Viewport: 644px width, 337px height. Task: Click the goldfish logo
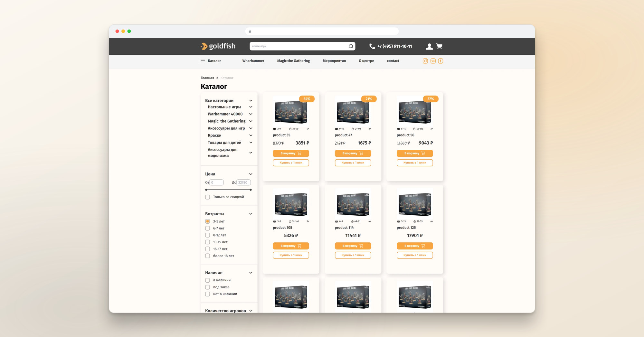click(x=218, y=46)
